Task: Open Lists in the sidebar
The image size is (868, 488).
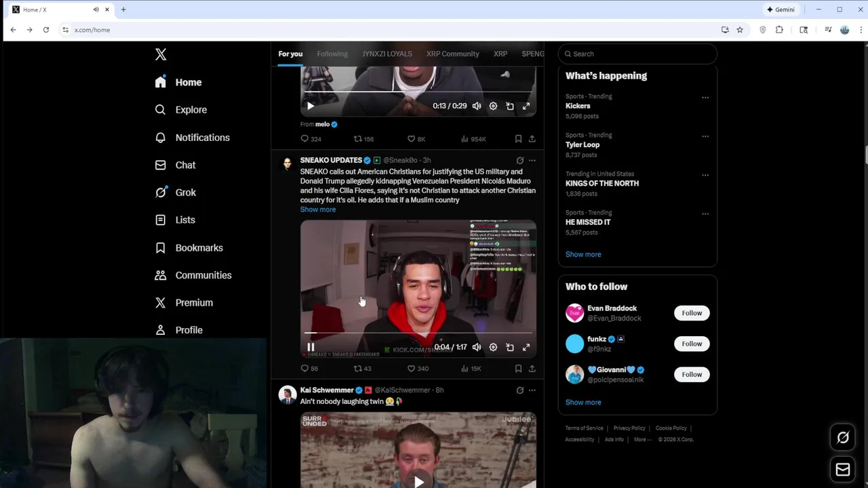Action: (174, 220)
